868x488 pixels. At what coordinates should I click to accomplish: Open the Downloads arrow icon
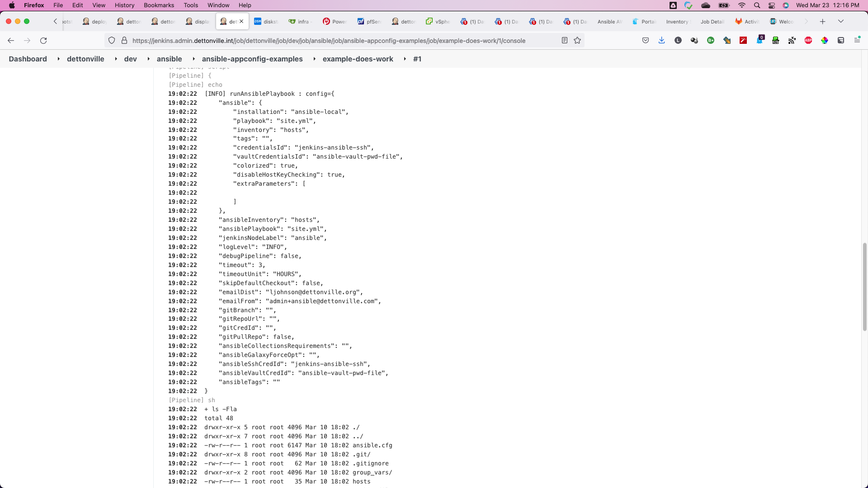pyautogui.click(x=661, y=41)
